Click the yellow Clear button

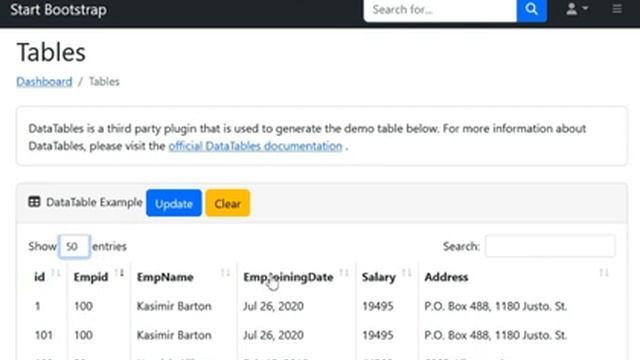point(228,203)
